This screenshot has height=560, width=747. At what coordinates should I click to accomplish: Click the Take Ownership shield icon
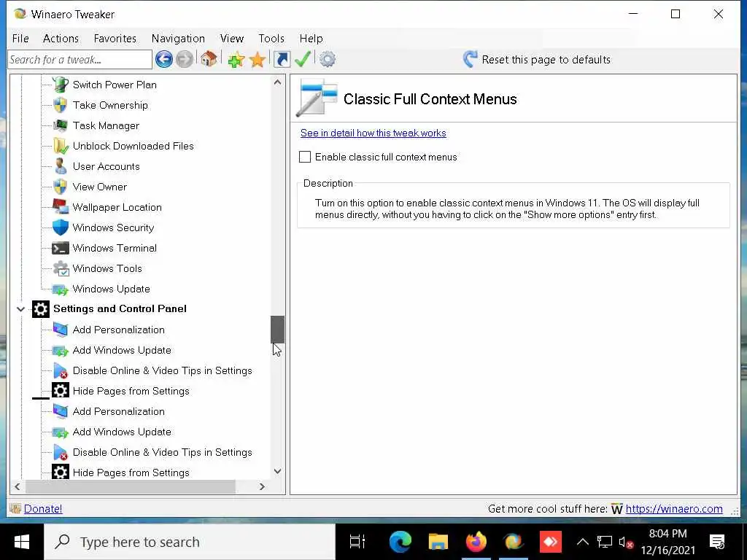(x=61, y=105)
